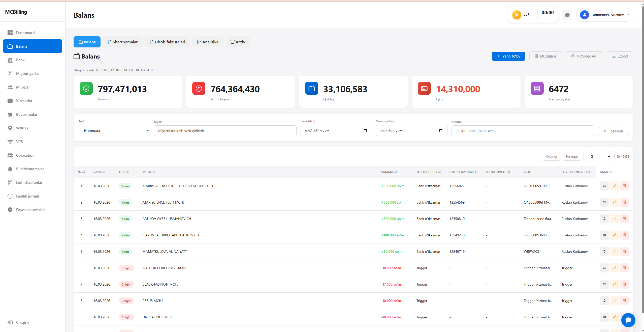
Task: Open the floating chat support button
Action: 628,320
